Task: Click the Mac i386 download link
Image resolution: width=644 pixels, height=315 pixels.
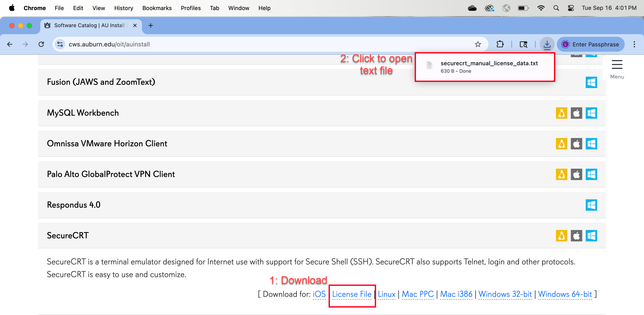Action: (456, 294)
